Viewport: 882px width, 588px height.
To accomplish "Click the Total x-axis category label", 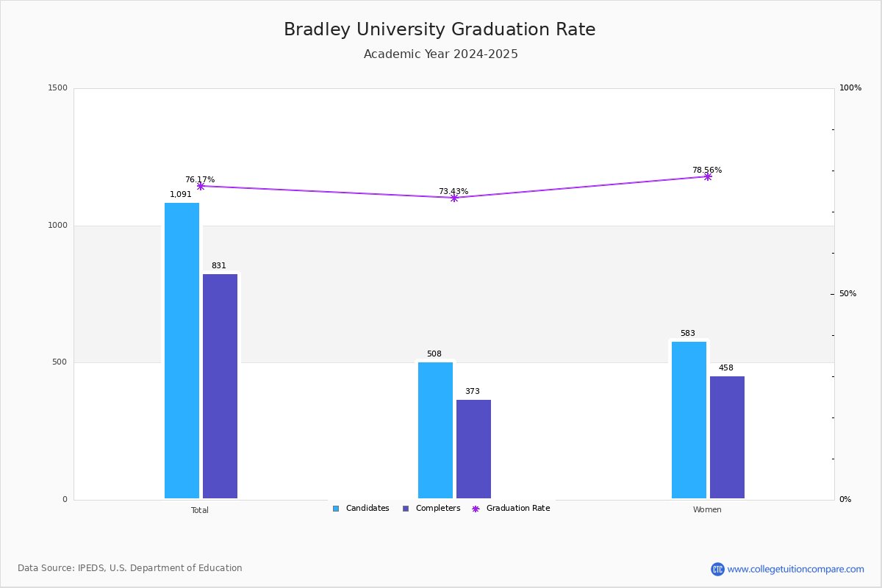I will tap(200, 510).
